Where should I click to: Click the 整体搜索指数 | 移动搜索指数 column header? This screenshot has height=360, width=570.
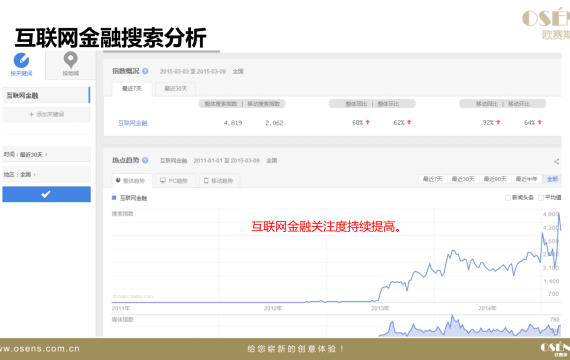click(x=242, y=104)
